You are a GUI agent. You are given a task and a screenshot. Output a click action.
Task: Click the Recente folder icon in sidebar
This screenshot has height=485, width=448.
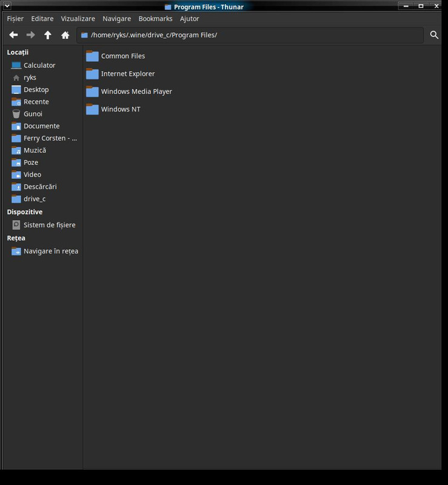click(x=16, y=102)
